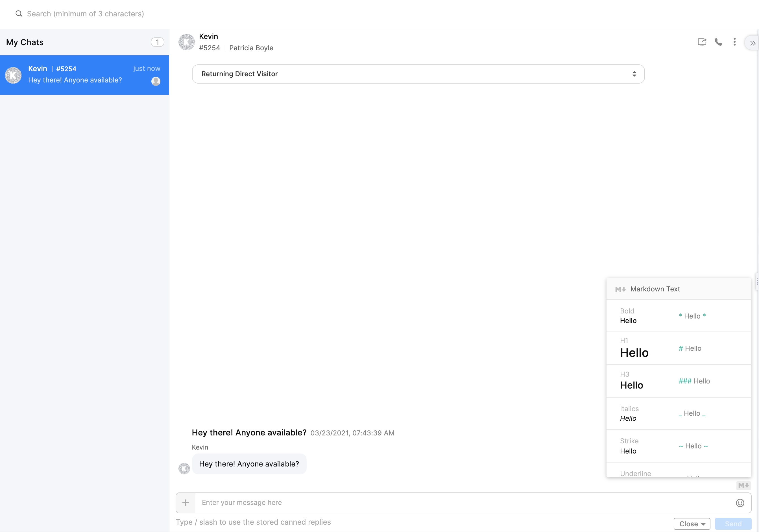
Task: Click the search magnifier icon
Action: click(19, 14)
